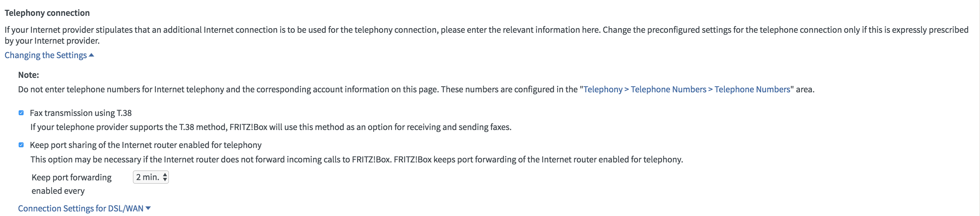The height and width of the screenshot is (216, 980).
Task: Click the intro paragraph about your Internet provider
Action: (x=486, y=30)
